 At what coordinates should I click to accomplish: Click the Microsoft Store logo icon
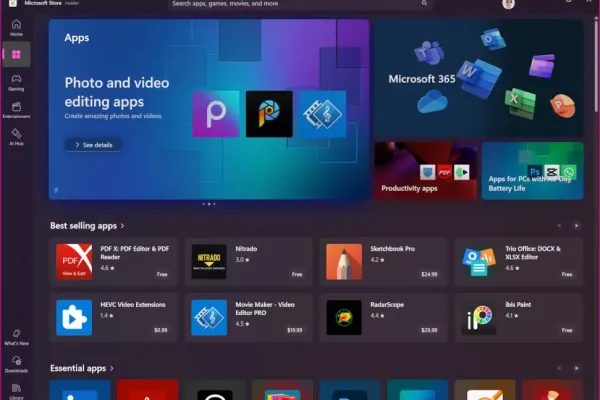coord(13,3)
